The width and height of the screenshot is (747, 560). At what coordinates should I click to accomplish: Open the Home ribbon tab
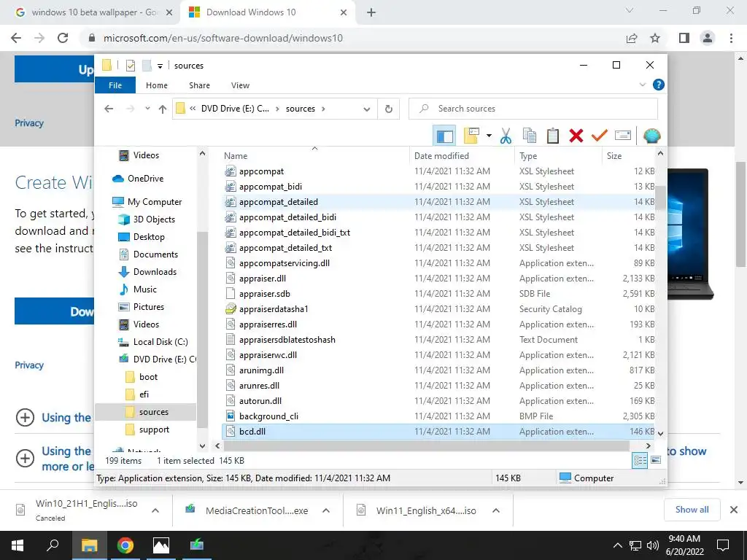(x=157, y=85)
